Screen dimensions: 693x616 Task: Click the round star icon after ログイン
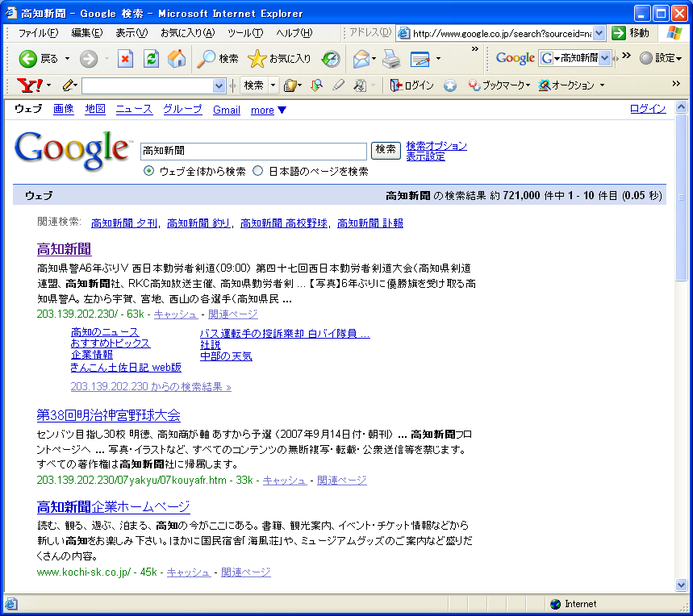450,85
